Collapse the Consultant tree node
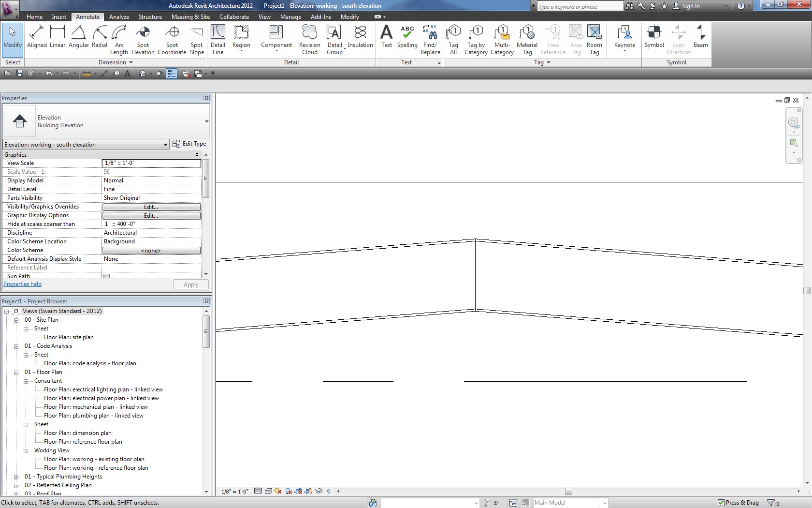 point(26,381)
